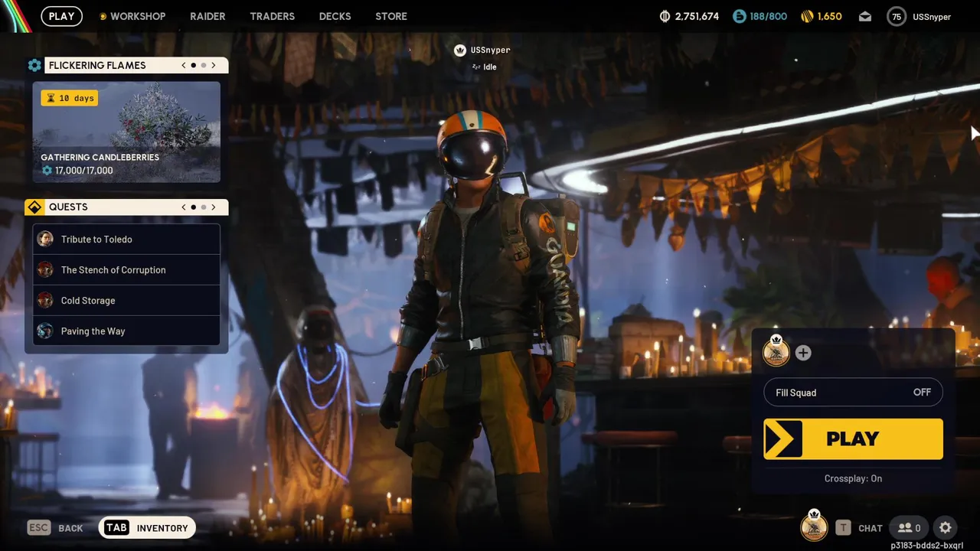Image resolution: width=980 pixels, height=551 pixels.
Task: Go to next Flickering Flames page
Action: [214, 66]
